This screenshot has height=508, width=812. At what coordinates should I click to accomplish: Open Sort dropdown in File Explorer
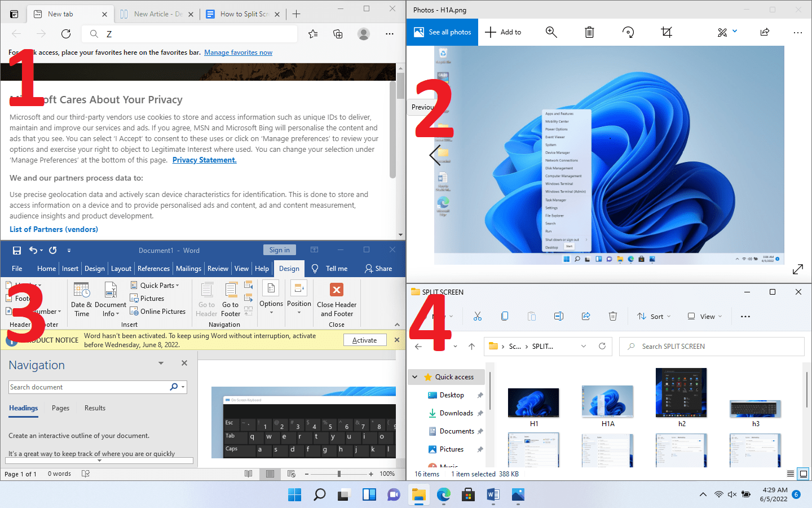(x=654, y=316)
